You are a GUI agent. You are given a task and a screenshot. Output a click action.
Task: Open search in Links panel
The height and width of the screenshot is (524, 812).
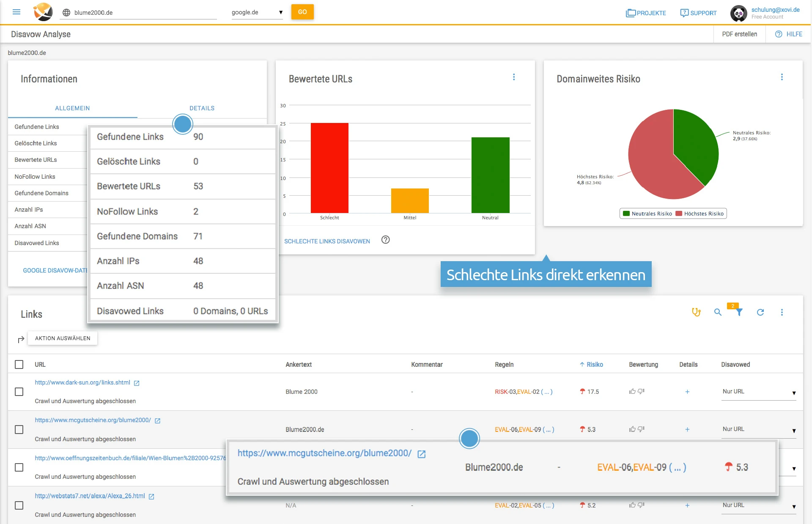coord(718,312)
